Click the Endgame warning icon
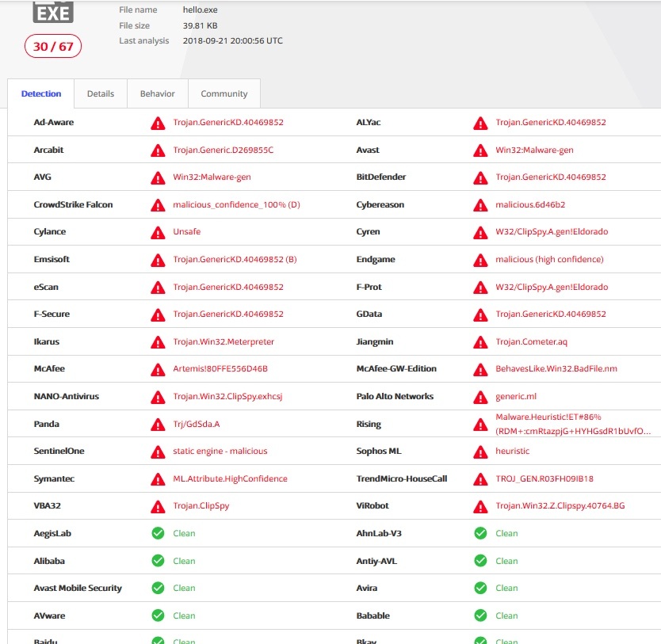 [480, 260]
